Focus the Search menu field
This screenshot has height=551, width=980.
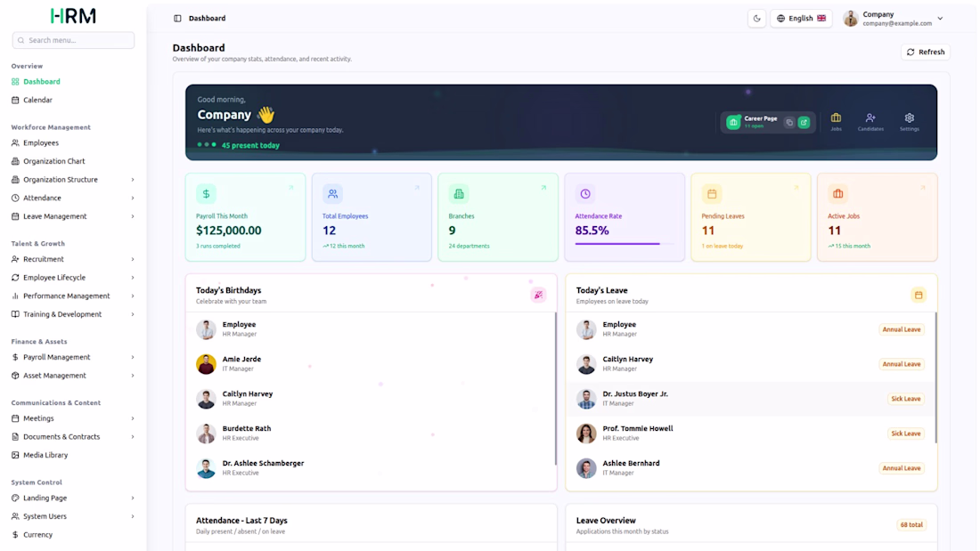pos(73,40)
